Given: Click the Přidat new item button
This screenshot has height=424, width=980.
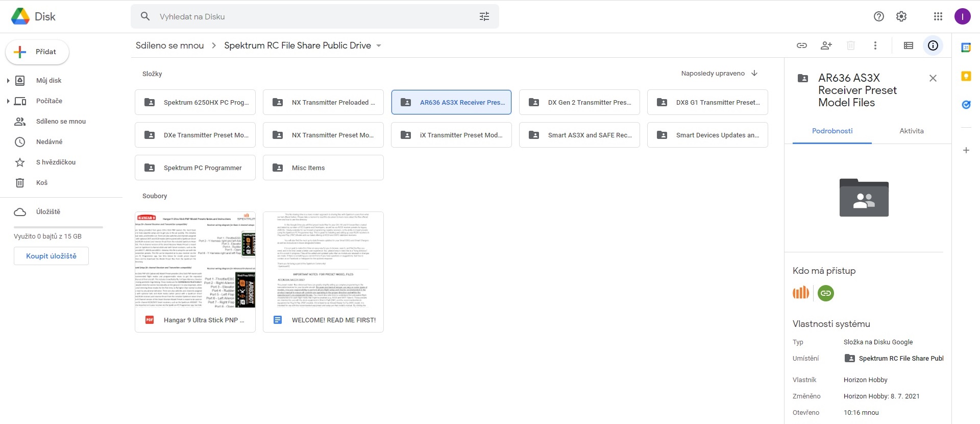Looking at the screenshot, I should point(37,52).
